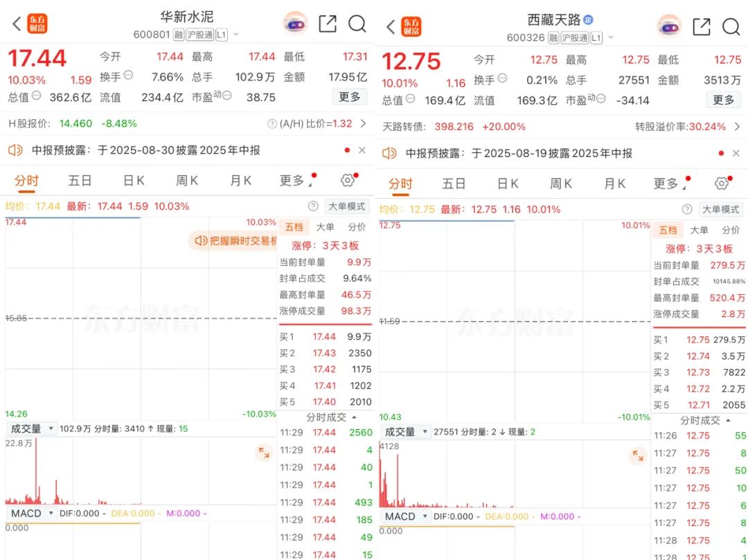
Task: Expand 西藏天路 chart to fullscreen
Action: [638, 455]
